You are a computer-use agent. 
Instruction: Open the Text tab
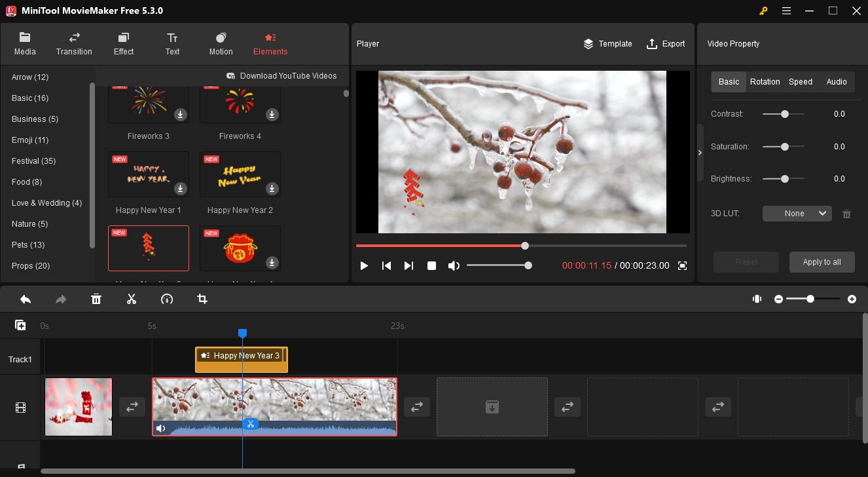click(x=172, y=43)
